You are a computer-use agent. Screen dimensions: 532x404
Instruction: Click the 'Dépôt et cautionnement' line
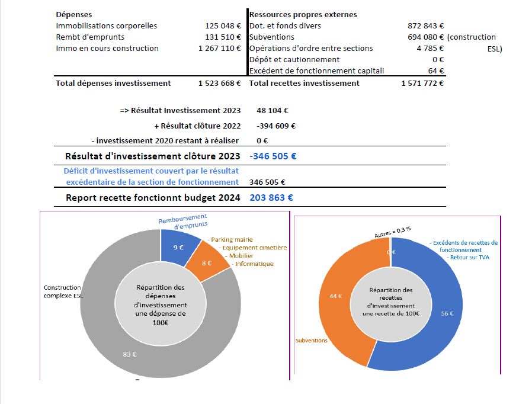(294, 59)
